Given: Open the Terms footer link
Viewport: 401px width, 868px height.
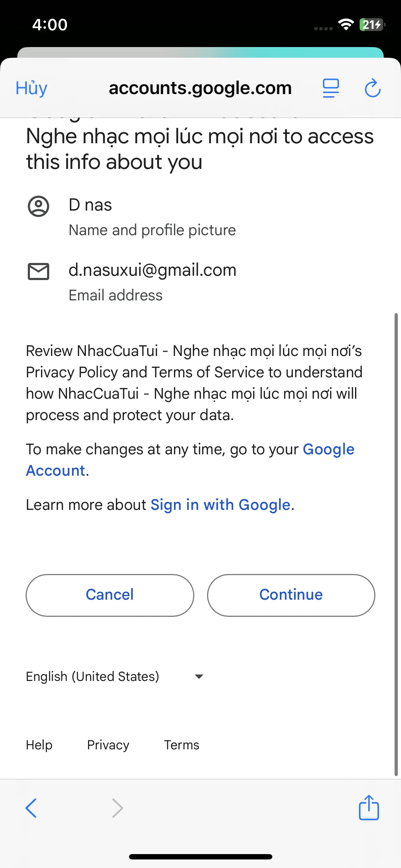Looking at the screenshot, I should click(x=181, y=745).
